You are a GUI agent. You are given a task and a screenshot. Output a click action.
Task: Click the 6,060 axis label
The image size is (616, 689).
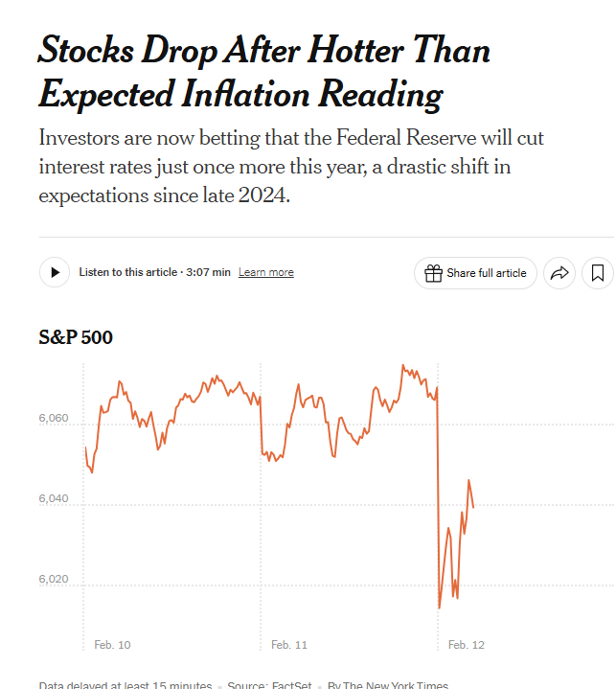[56, 420]
